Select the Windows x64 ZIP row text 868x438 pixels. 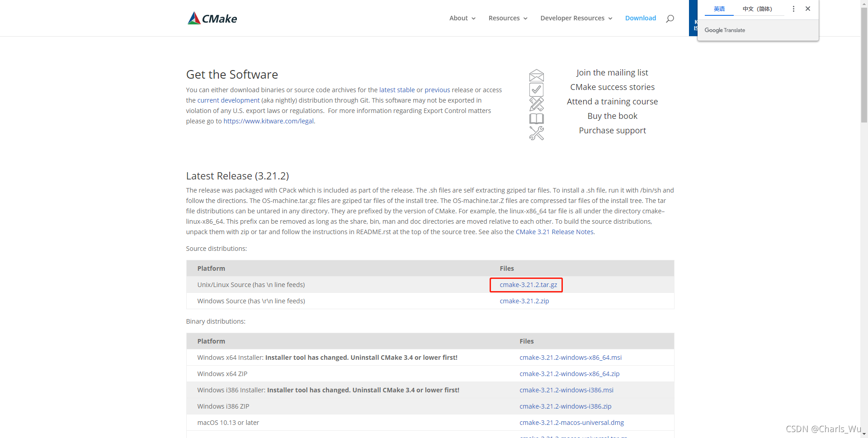click(222, 374)
